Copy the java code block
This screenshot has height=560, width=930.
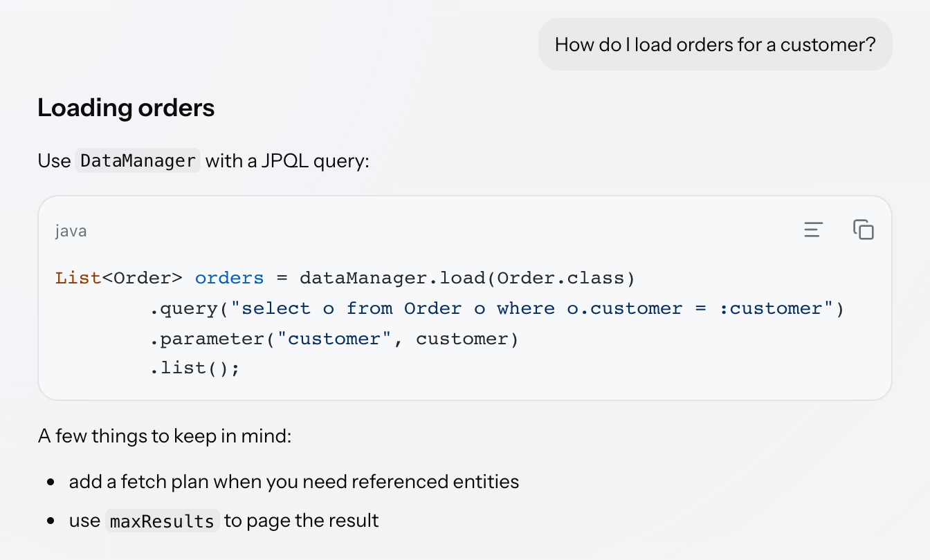coord(864,230)
